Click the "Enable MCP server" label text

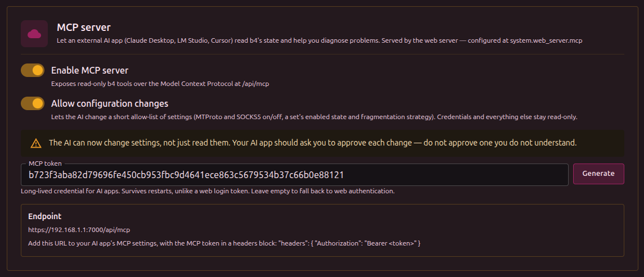click(89, 70)
